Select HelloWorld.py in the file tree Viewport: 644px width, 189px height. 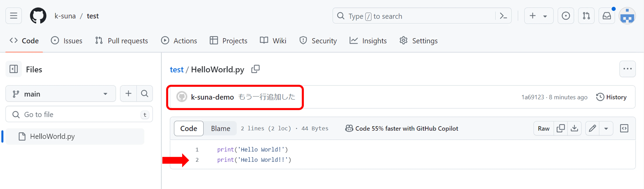click(75, 136)
